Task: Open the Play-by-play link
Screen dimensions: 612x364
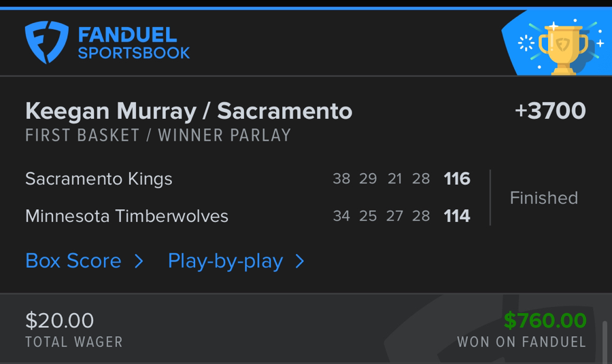Action: 225,261
